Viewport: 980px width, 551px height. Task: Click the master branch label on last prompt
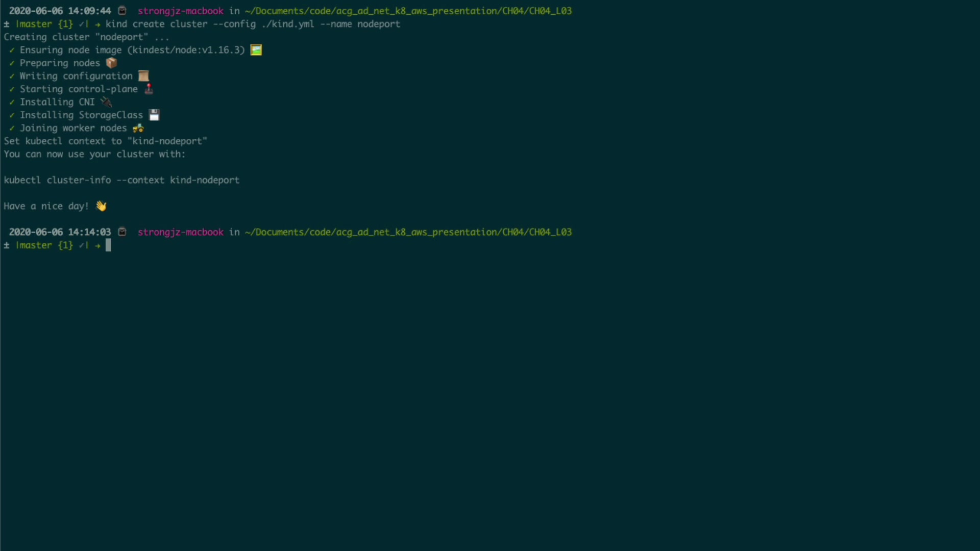click(34, 245)
